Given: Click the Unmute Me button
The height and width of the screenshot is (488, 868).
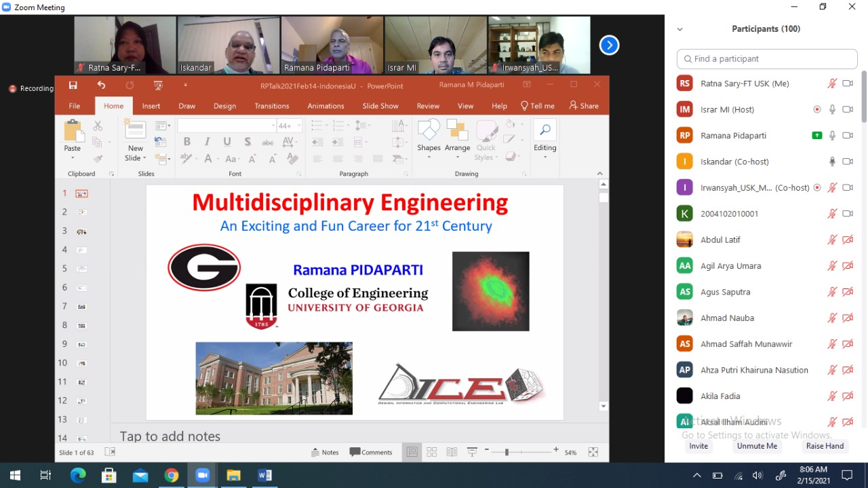Looking at the screenshot, I should click(757, 446).
